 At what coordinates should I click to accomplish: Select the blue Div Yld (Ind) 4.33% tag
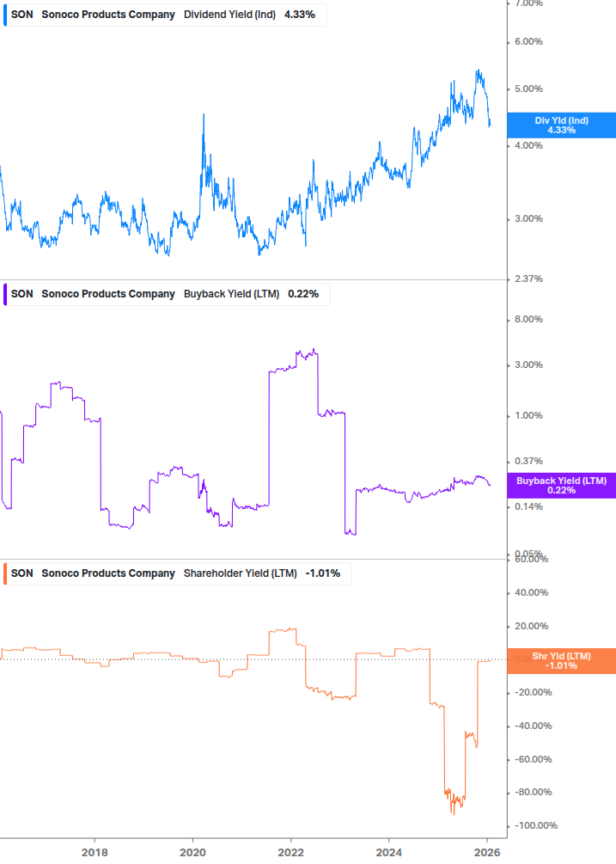point(561,125)
